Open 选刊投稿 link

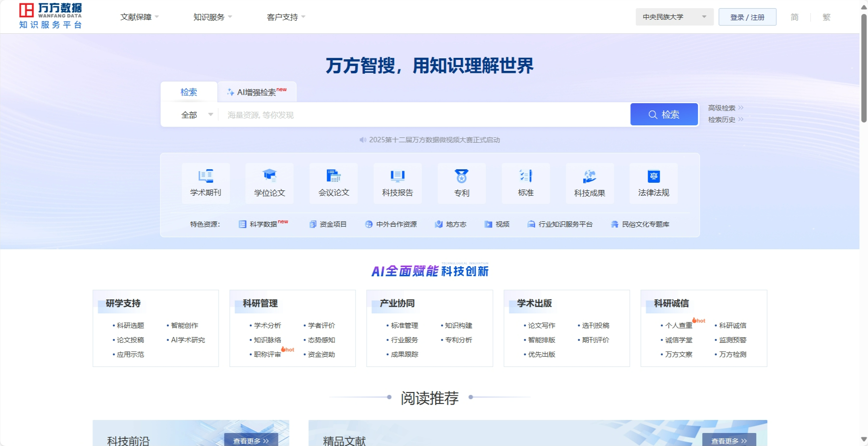coord(596,325)
